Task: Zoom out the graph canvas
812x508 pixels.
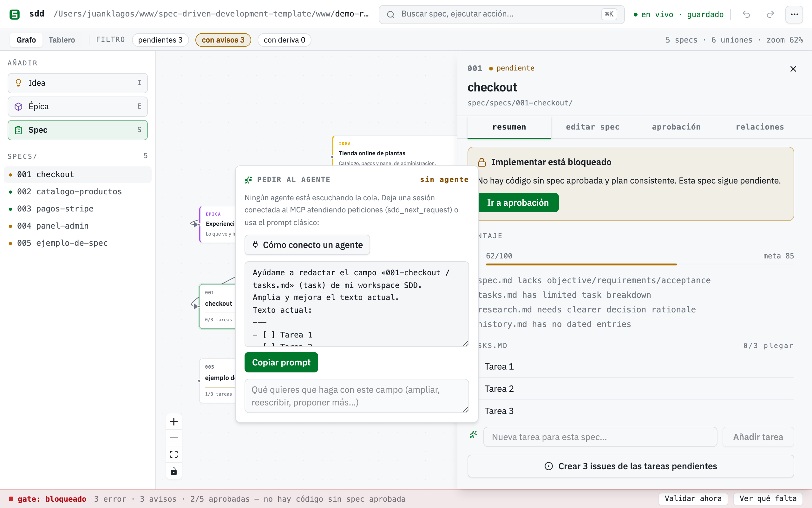Action: pyautogui.click(x=174, y=438)
